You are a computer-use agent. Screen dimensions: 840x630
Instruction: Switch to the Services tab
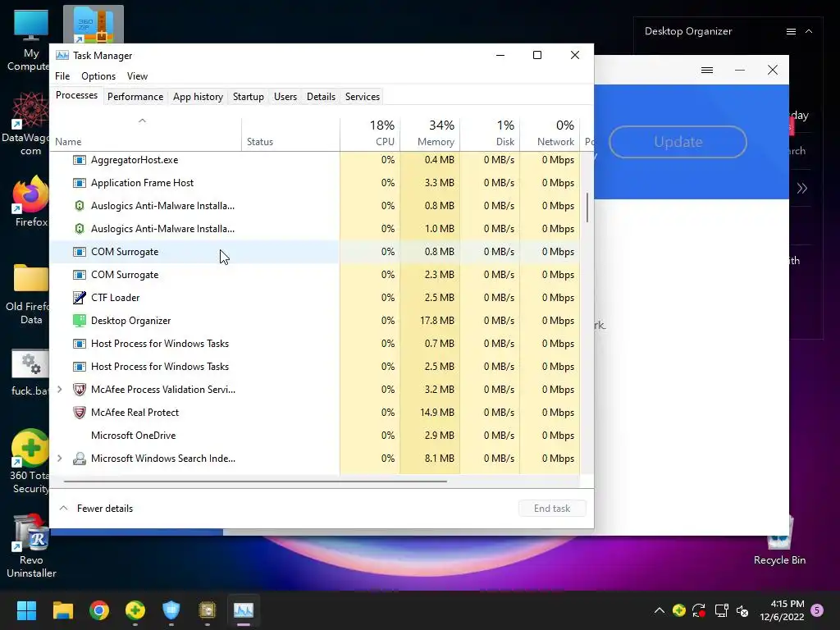pos(362,97)
